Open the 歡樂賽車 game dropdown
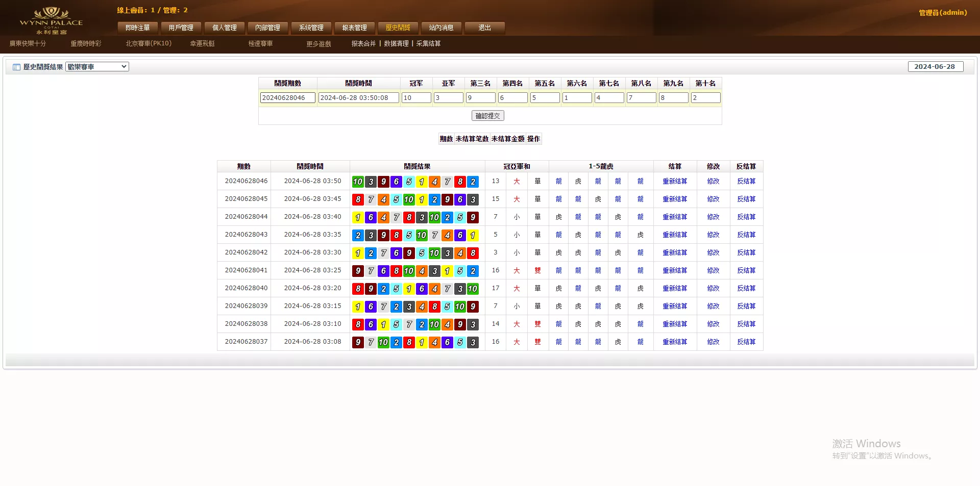Image resolution: width=980 pixels, height=486 pixels. click(x=97, y=67)
